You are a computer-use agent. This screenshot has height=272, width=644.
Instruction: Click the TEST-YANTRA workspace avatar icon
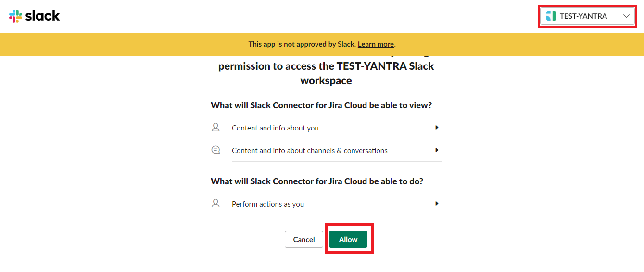point(551,16)
